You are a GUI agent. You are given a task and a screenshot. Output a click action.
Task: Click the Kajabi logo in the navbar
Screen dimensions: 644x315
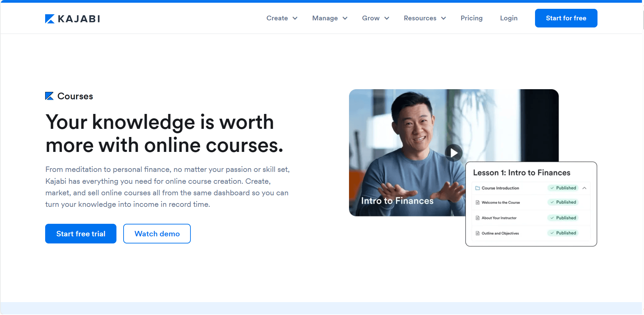72,18
